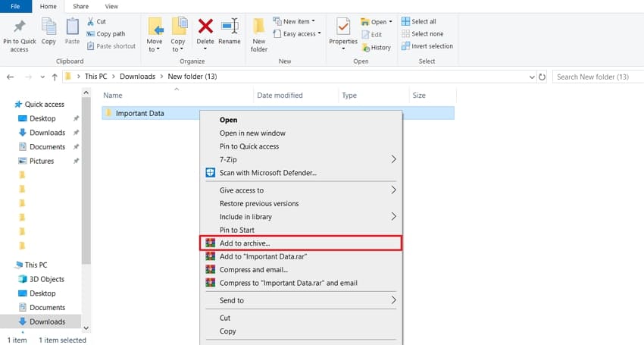Click the New folder icon
Screen dimensions: 644x345
point(259,27)
